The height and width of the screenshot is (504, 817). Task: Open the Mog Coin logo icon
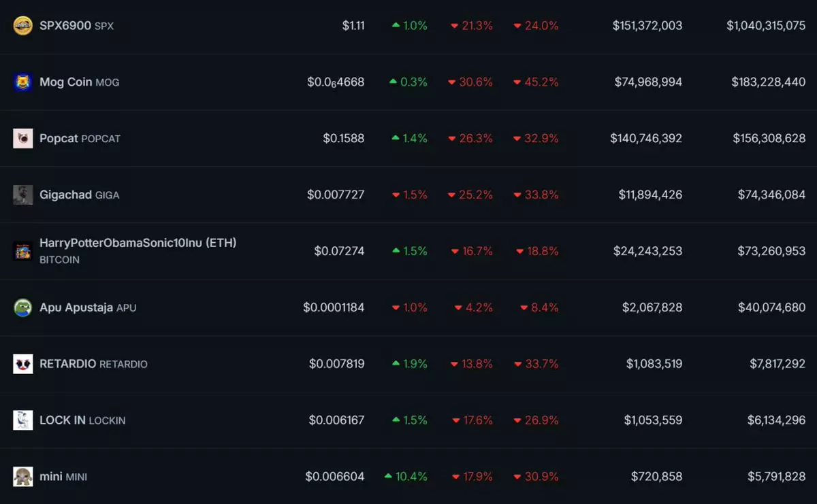[x=23, y=82]
